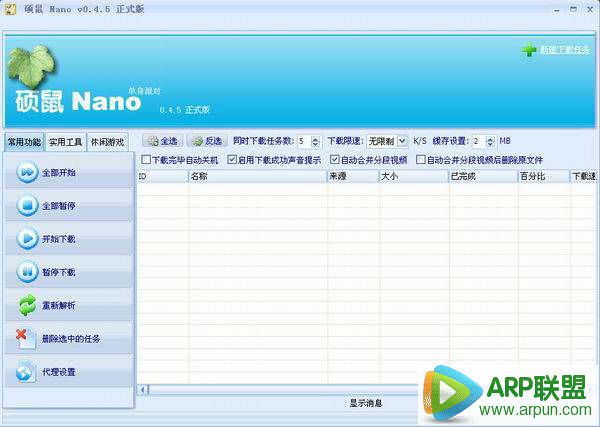Switch to the 实用工具 tab
The width and height of the screenshot is (600, 427).
point(66,142)
